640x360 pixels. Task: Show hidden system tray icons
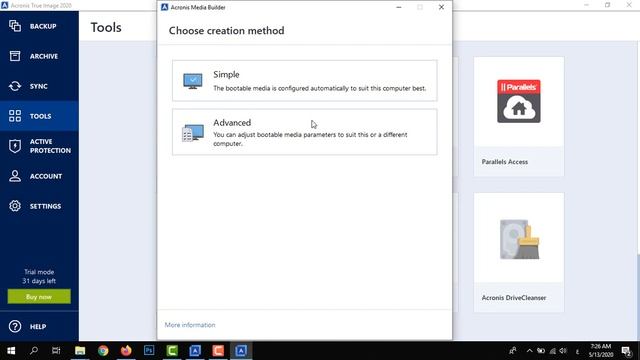tap(529, 351)
